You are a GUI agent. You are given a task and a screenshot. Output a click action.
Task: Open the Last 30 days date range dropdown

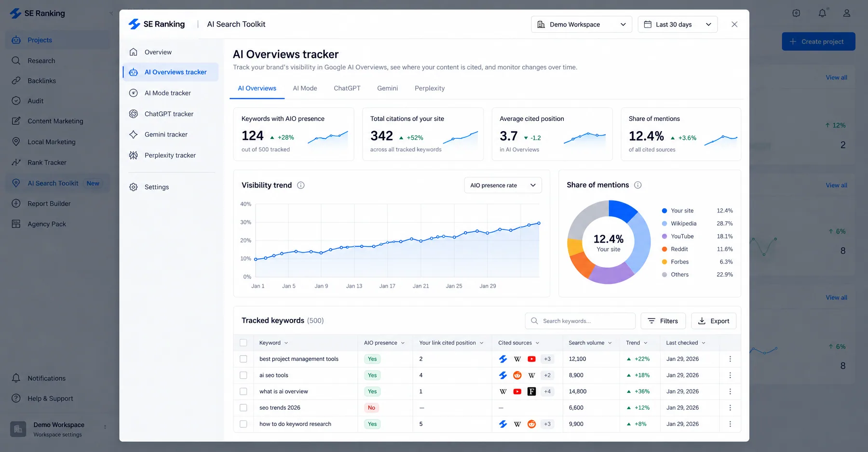(x=678, y=24)
